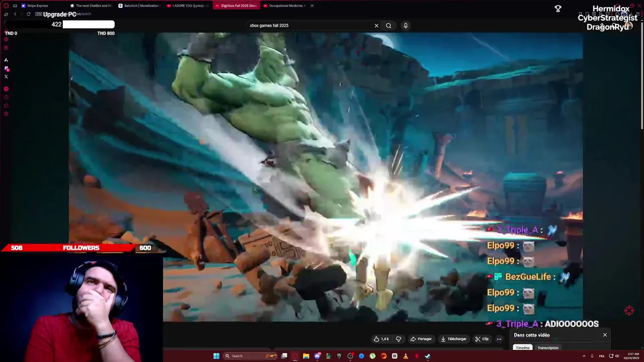Open Epic Games Launcher from the taskbar
This screenshot has height=362, width=644.
[340, 356]
